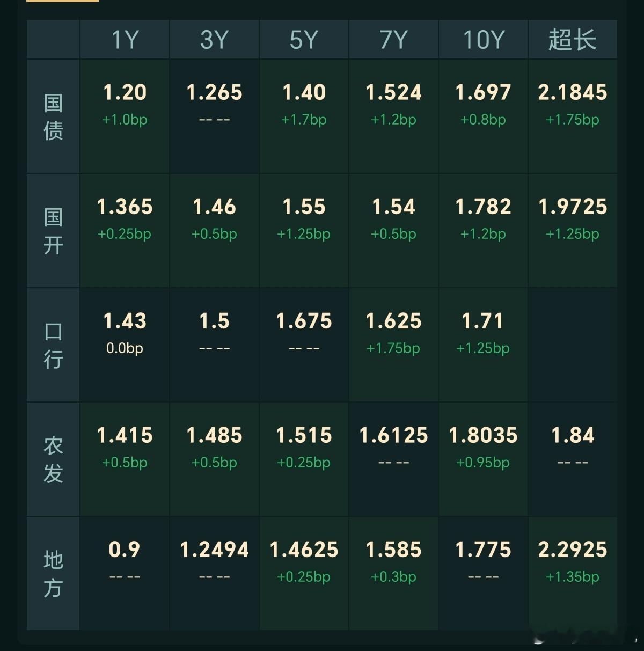Open the 国债 row label
This screenshot has height=651, width=644.
pos(53,116)
